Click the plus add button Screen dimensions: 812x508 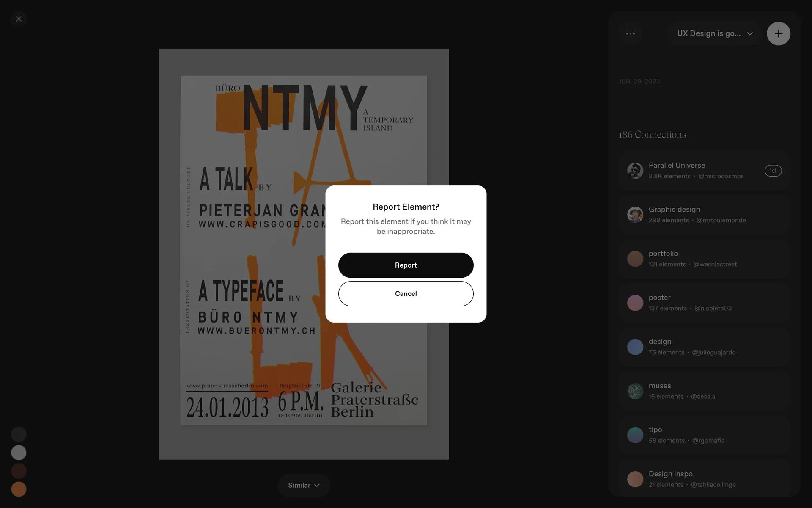point(778,33)
